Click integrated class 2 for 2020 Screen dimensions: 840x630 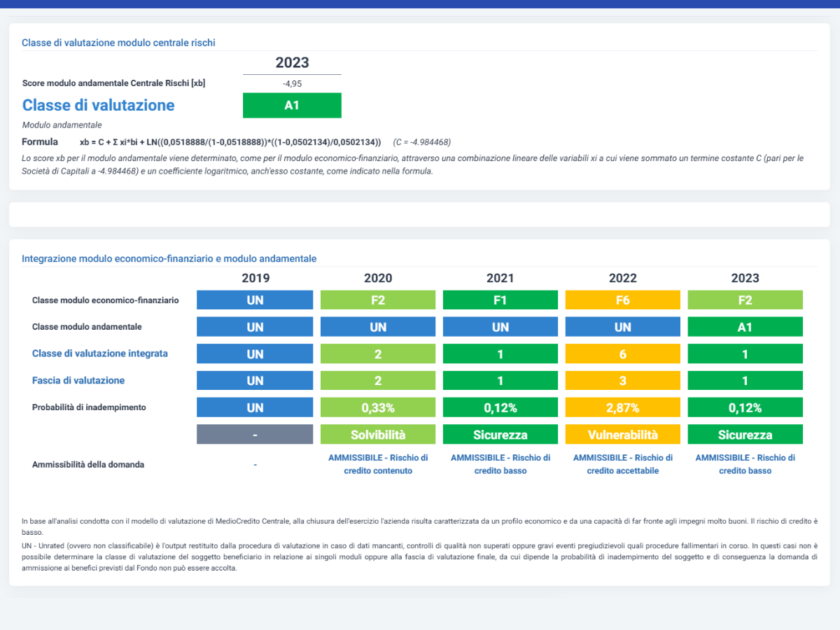[x=378, y=353]
